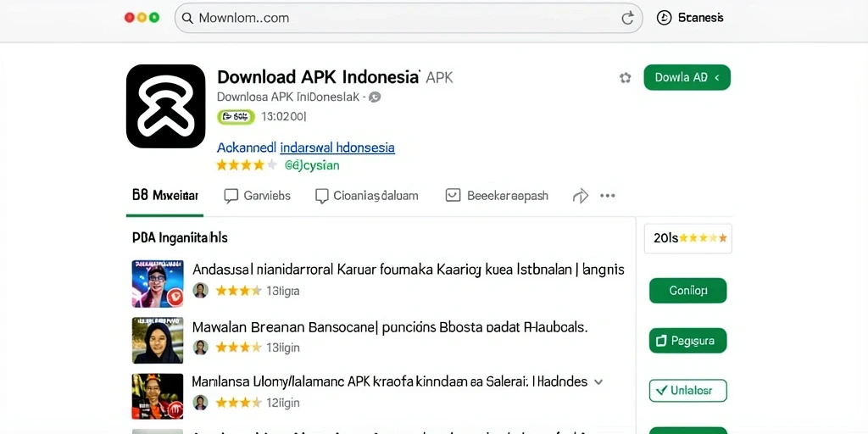Open the Manilansa row thumbnail
The height and width of the screenshot is (434, 868).
pyautogui.click(x=158, y=397)
